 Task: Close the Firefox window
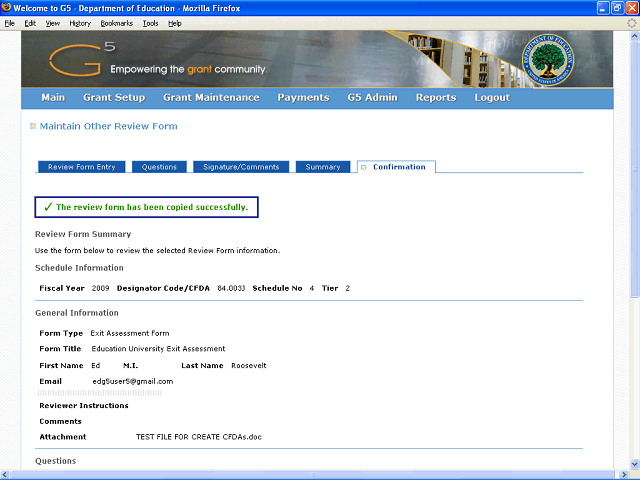[632, 8]
